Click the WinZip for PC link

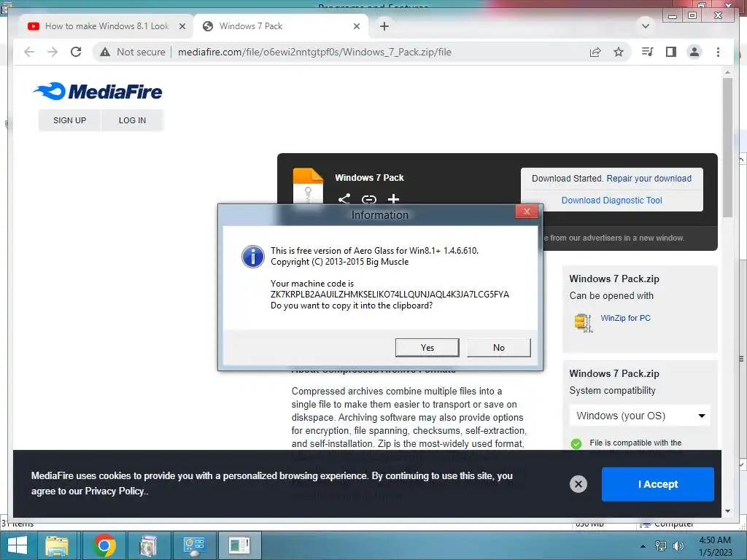tap(625, 318)
